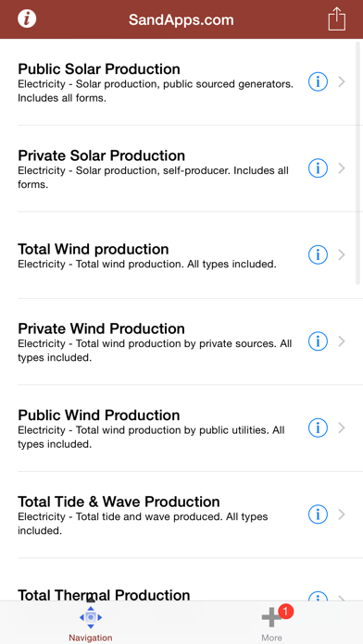Select the Total Tide & Wave Production title

pos(119,502)
